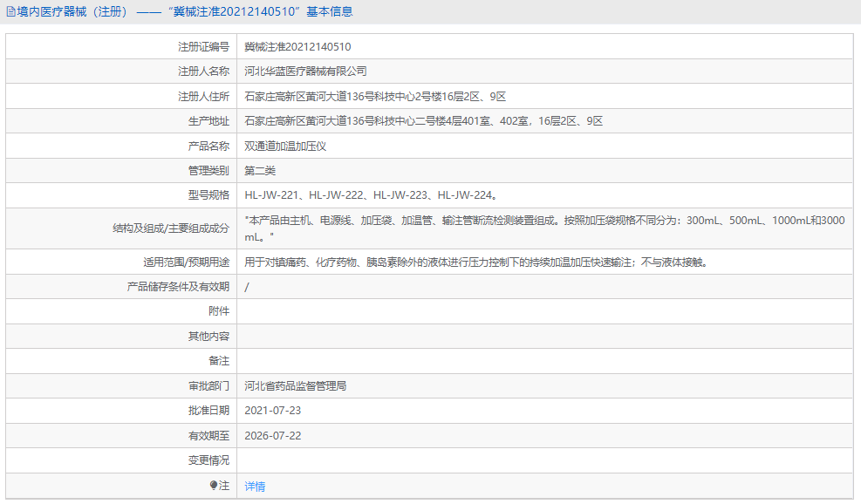
Task: Click the product name 双通道加温加压仪
Action: (x=285, y=146)
